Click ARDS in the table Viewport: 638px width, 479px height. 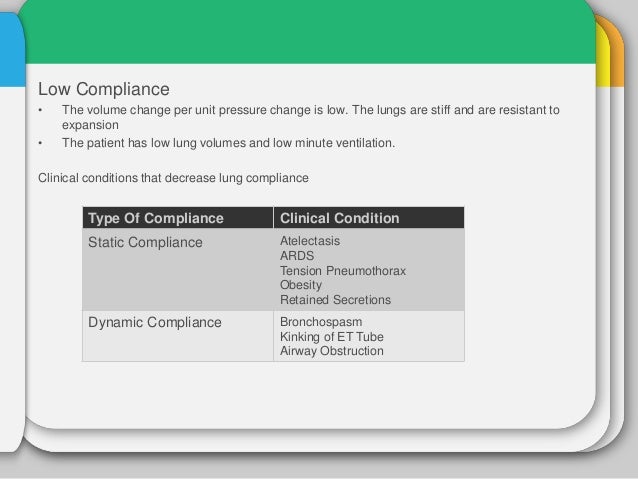pos(297,256)
